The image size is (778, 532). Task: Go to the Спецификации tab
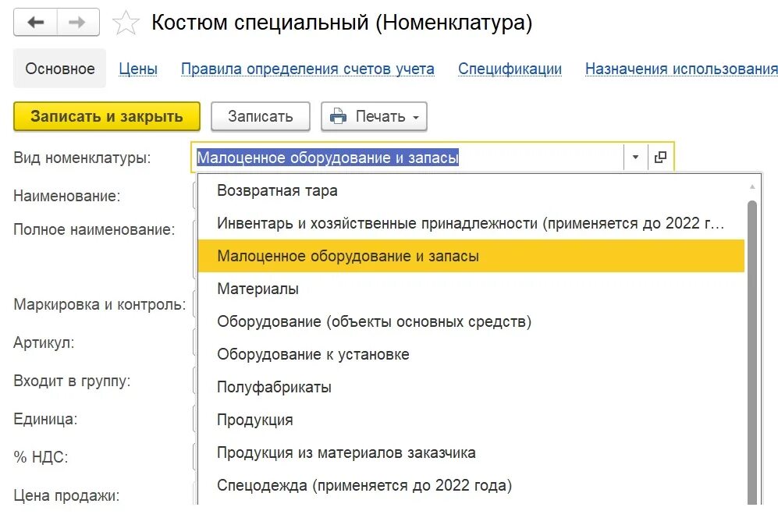pos(510,69)
